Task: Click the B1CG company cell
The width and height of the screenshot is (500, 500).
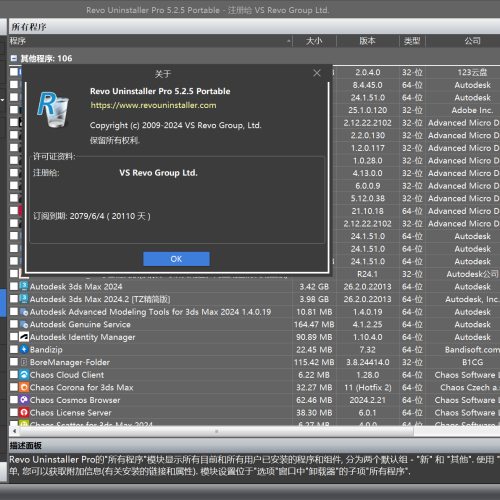Action: 472,362
